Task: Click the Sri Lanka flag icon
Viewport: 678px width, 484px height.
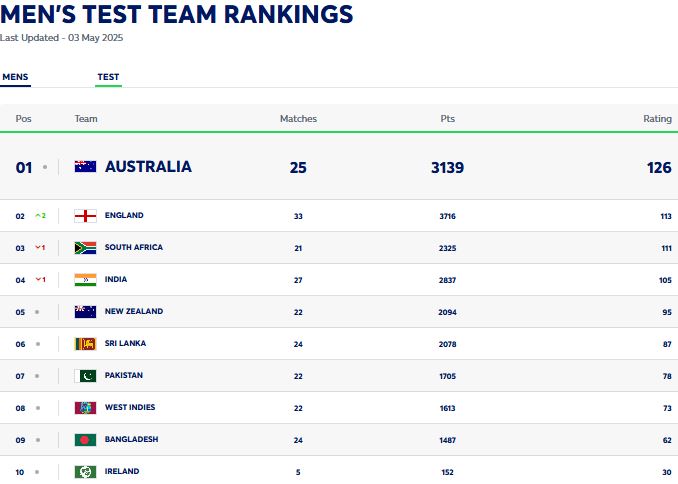Action: pos(85,344)
